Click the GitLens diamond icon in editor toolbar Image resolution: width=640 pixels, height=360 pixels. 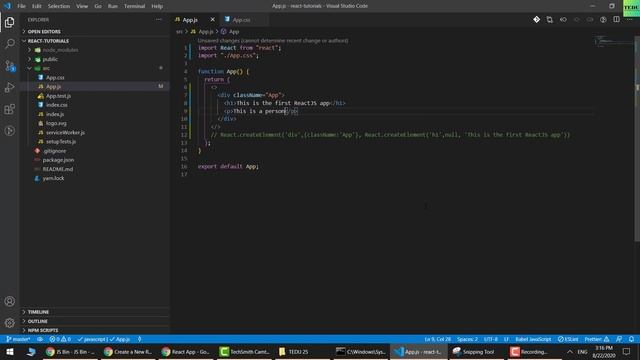(536, 19)
